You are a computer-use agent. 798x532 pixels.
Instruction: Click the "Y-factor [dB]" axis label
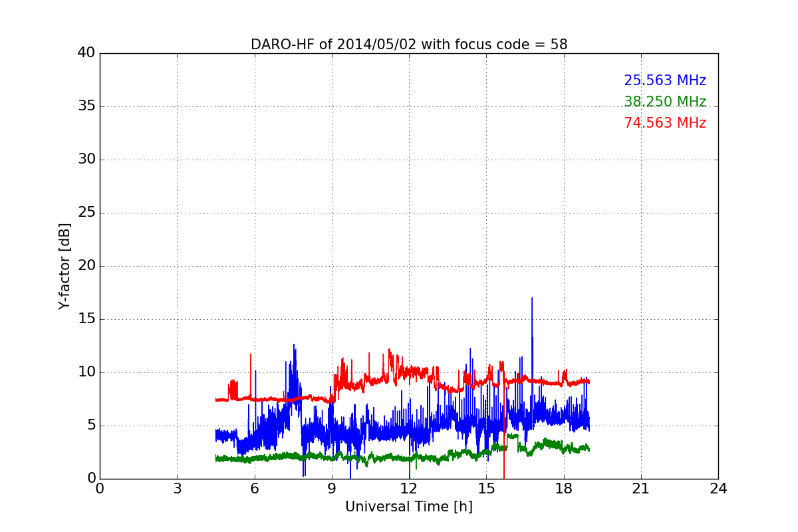tap(65, 266)
